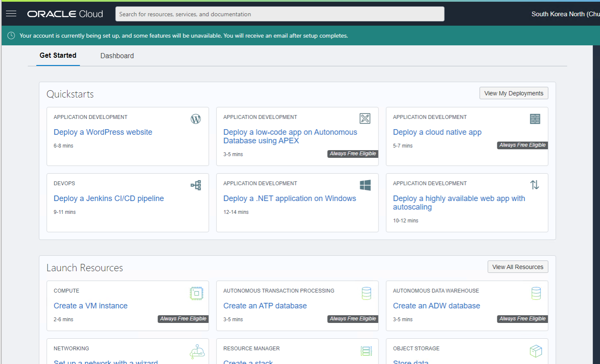600x364 pixels.
Task: Click the clock icon in setup banner
Action: [12, 36]
